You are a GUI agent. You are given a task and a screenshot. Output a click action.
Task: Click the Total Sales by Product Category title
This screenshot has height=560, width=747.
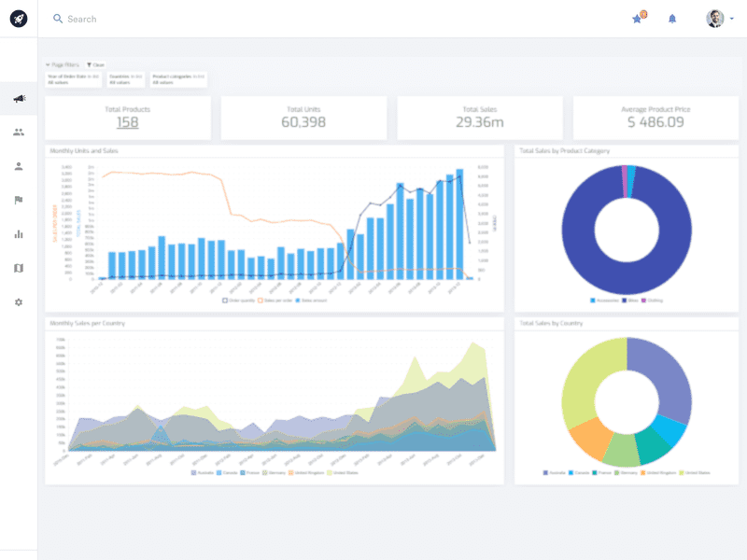pos(565,151)
